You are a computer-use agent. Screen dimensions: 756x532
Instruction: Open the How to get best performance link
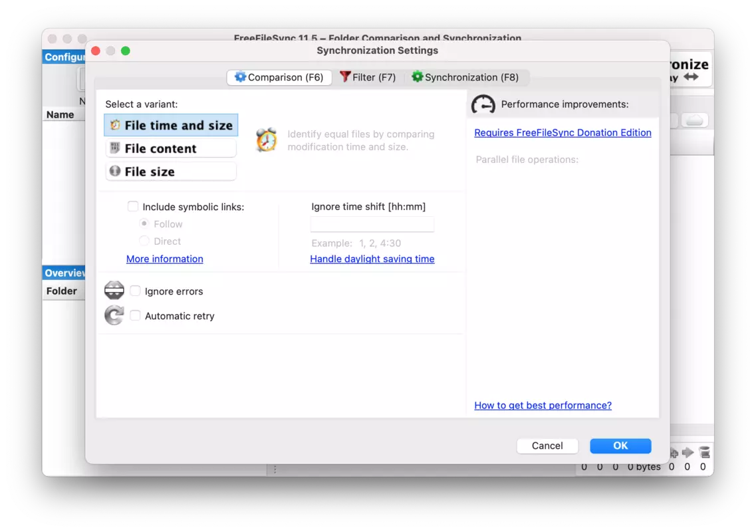543,405
